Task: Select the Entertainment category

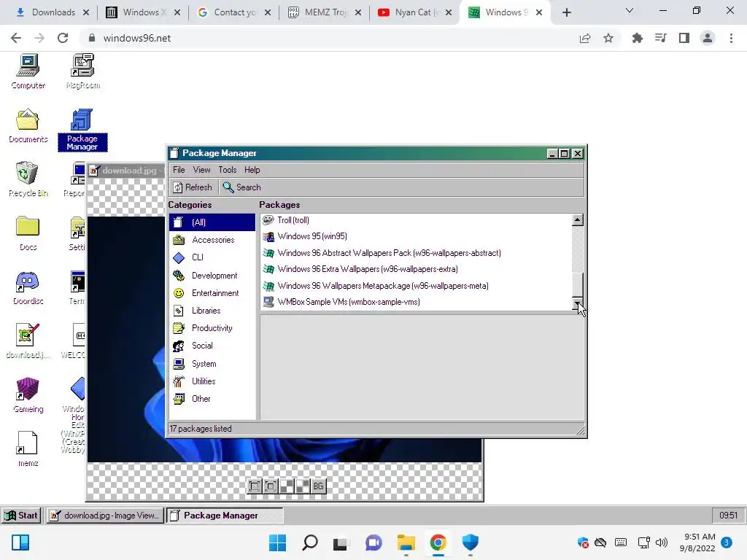Action: (x=212, y=293)
